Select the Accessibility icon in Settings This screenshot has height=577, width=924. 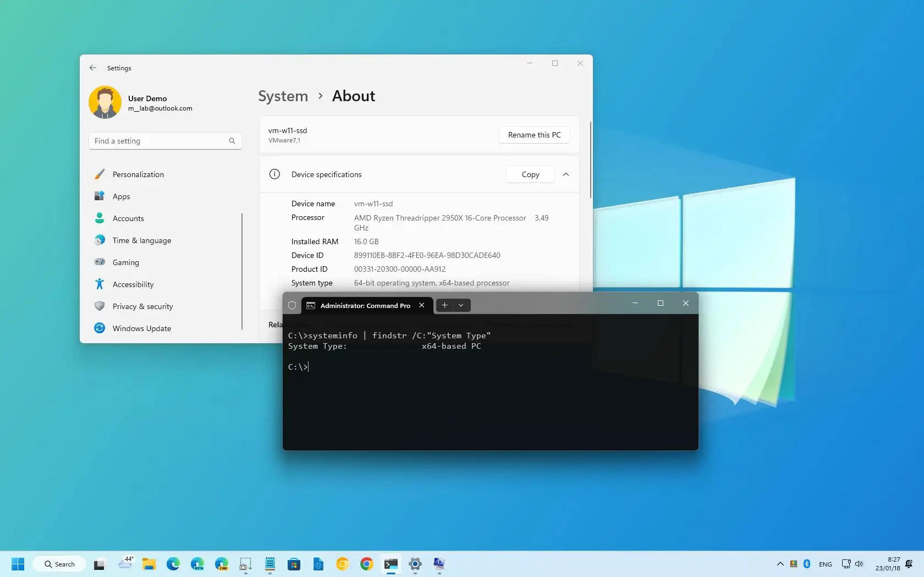(x=100, y=284)
